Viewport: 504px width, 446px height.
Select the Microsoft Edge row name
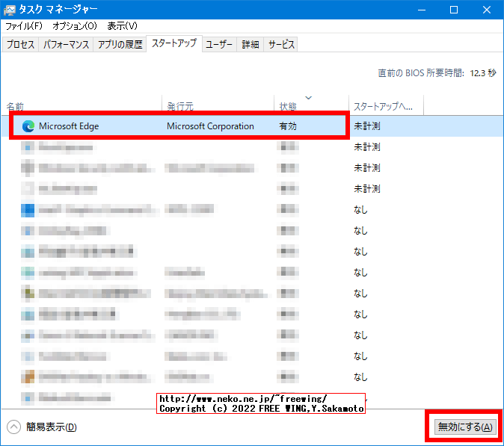pyautogui.click(x=69, y=126)
